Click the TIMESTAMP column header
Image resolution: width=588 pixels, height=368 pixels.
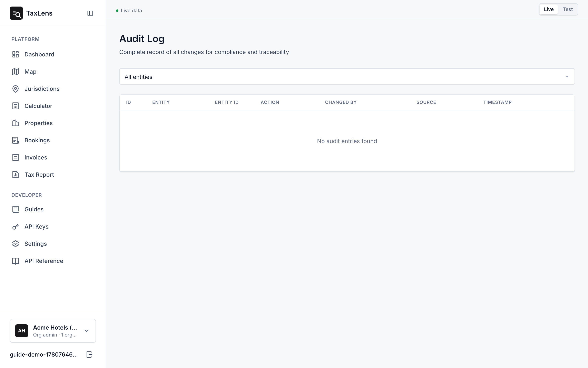497,102
